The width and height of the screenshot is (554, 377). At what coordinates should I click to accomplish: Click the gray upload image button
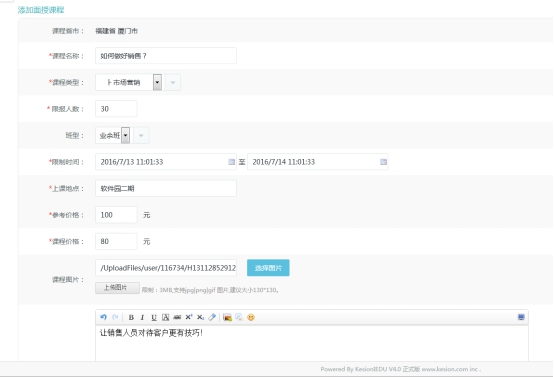(x=117, y=288)
